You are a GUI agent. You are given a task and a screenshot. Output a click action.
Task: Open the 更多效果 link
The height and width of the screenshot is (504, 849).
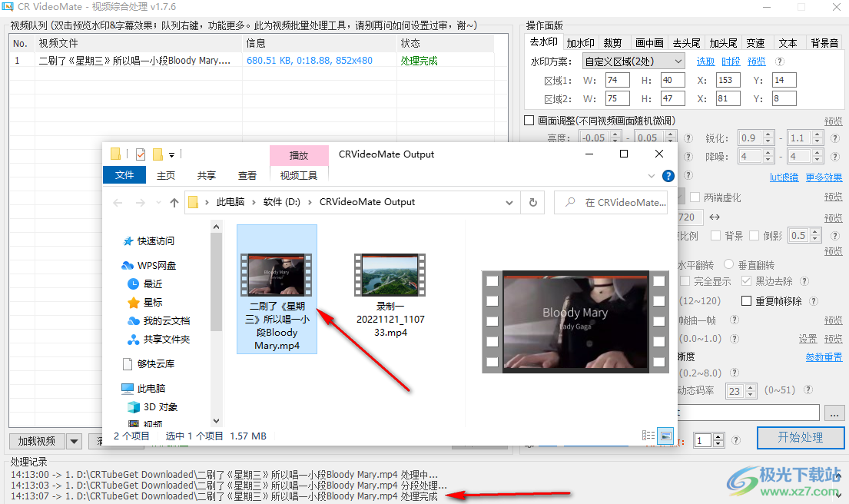(824, 177)
